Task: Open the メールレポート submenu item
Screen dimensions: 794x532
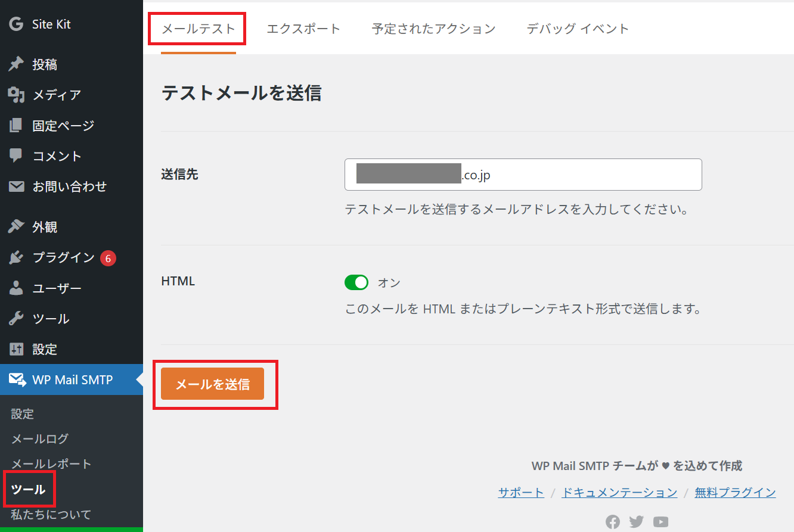Action: click(x=51, y=464)
